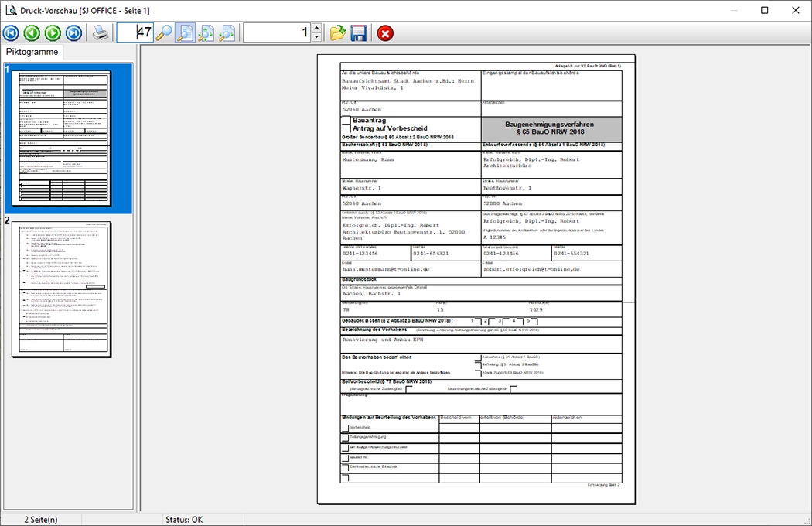Image resolution: width=812 pixels, height=526 pixels.
Task: Select page 1 thumbnail
Action: pos(62,138)
